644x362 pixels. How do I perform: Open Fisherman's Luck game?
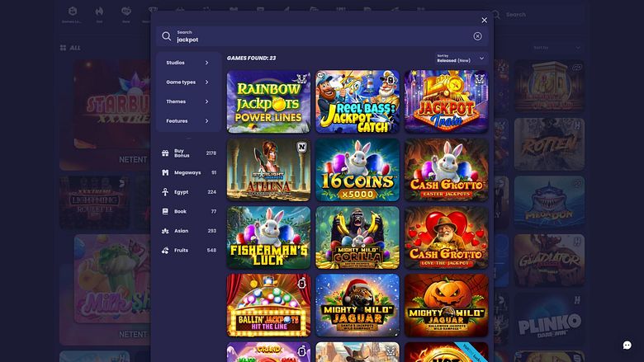coord(268,237)
